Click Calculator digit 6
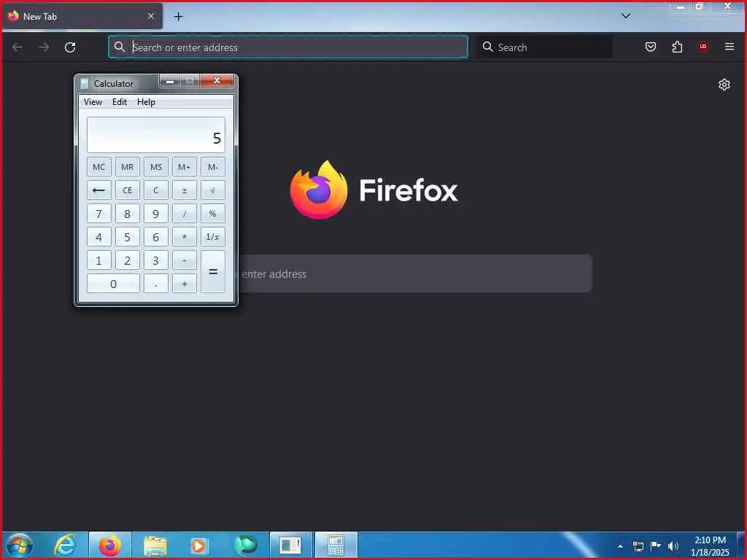This screenshot has width=747, height=560. [156, 237]
